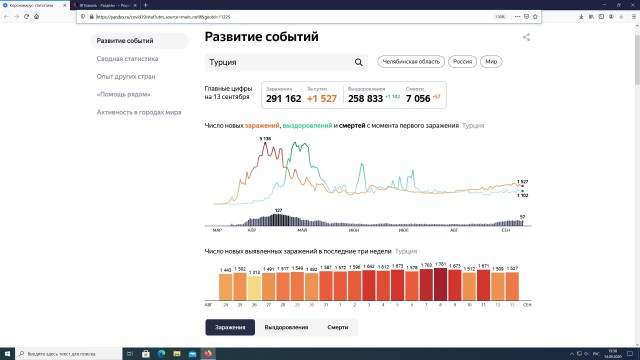Click the share icon beside heading
Image resolution: width=640 pixels, height=360 pixels.
pyautogui.click(x=527, y=37)
